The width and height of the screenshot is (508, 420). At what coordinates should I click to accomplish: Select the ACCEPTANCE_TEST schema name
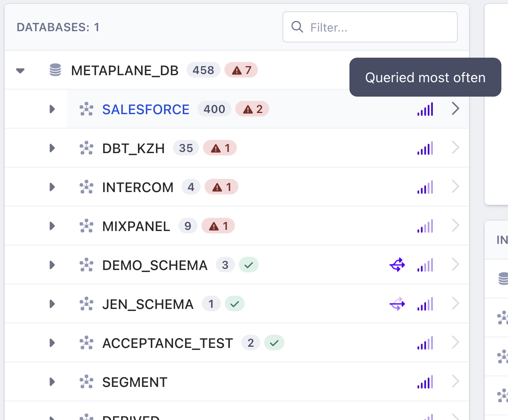pyautogui.click(x=168, y=343)
